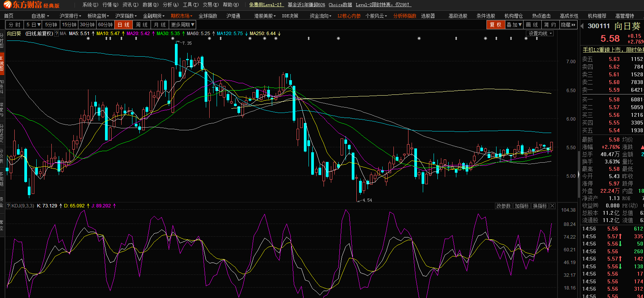The width and height of the screenshot is (644, 298).
Task: Click the 换指标 button
Action: pos(540,206)
